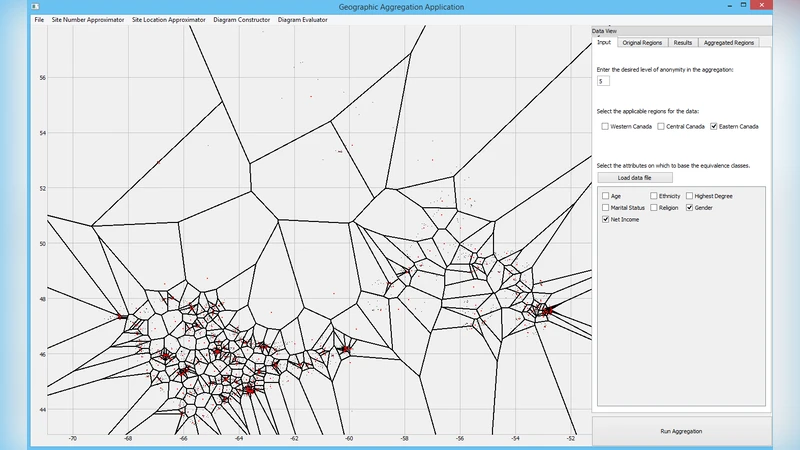This screenshot has height=450, width=800.
Task: Open the Diagram Evaluator menu
Action: pos(302,19)
